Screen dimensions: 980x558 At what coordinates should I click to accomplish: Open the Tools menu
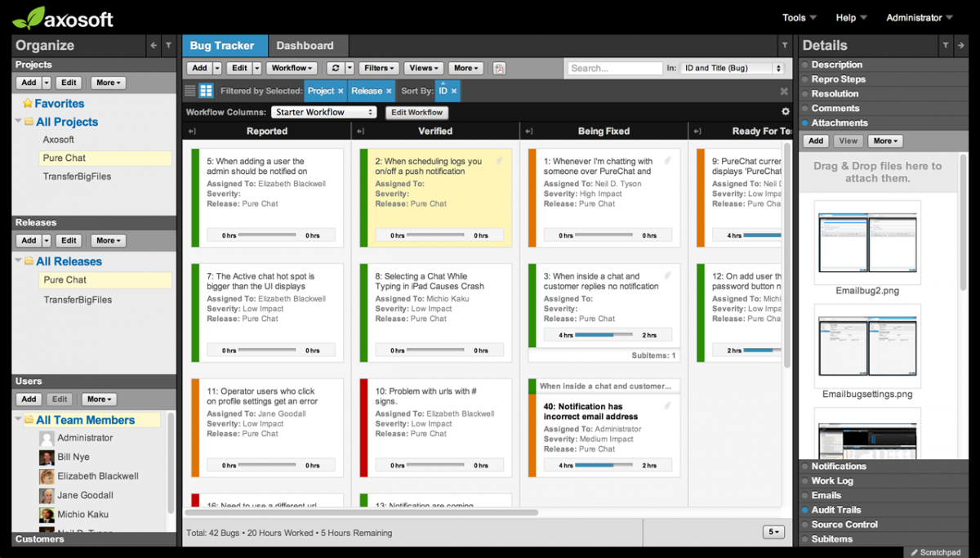tap(798, 16)
